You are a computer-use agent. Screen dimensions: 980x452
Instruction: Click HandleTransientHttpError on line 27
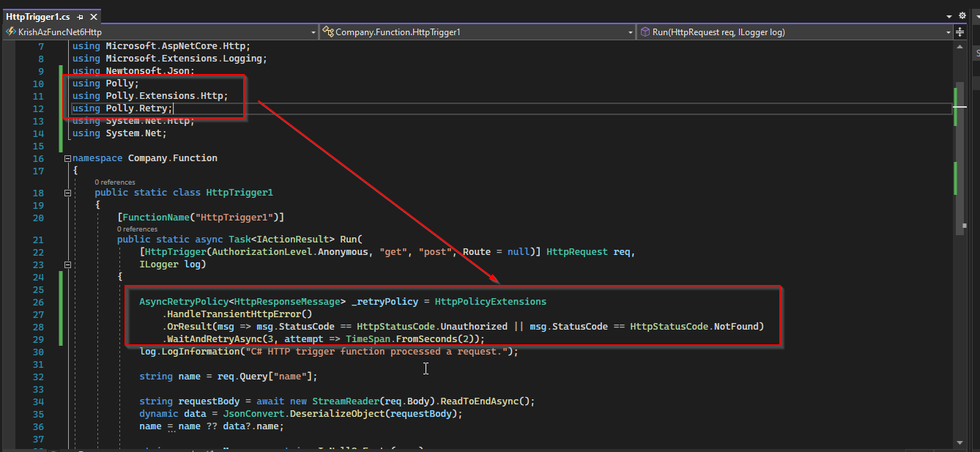(236, 314)
